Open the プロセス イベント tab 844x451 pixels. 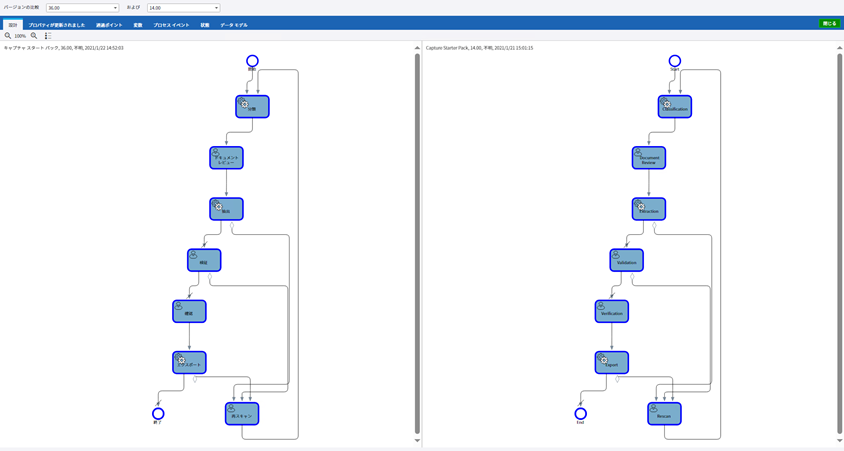pyautogui.click(x=171, y=25)
